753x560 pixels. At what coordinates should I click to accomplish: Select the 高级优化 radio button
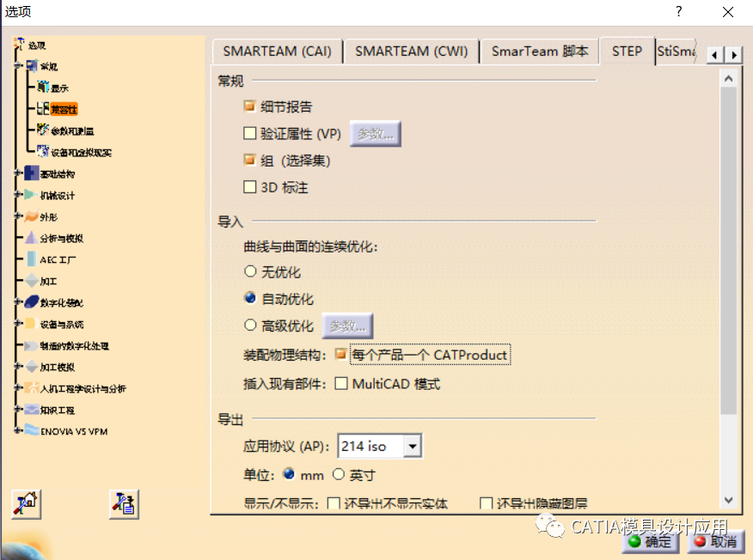250,325
